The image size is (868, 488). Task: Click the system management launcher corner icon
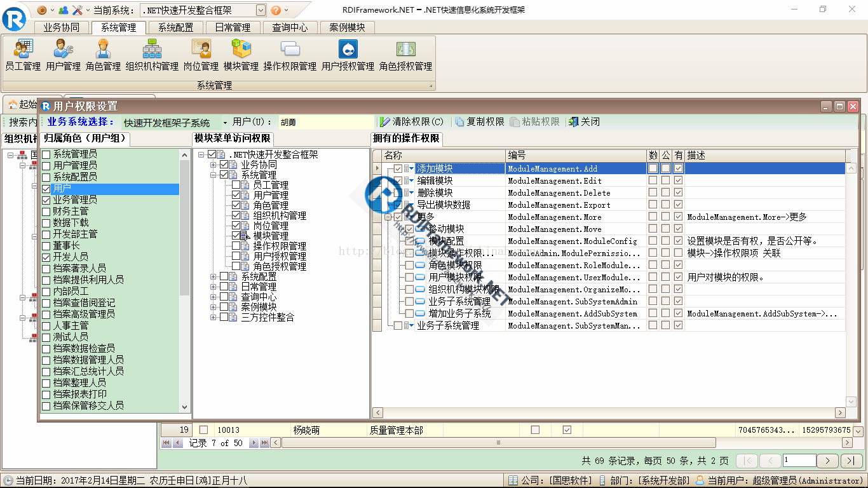[431, 86]
